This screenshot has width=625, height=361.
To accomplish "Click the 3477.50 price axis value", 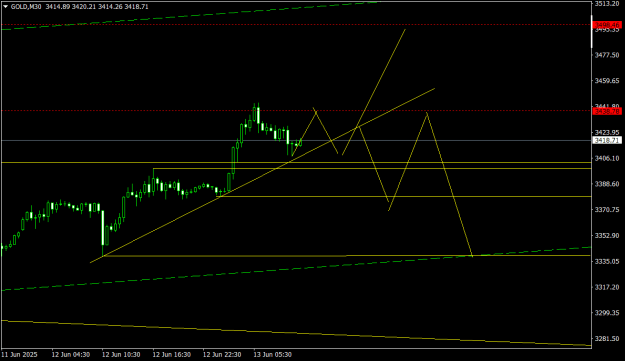I will 607,55.
